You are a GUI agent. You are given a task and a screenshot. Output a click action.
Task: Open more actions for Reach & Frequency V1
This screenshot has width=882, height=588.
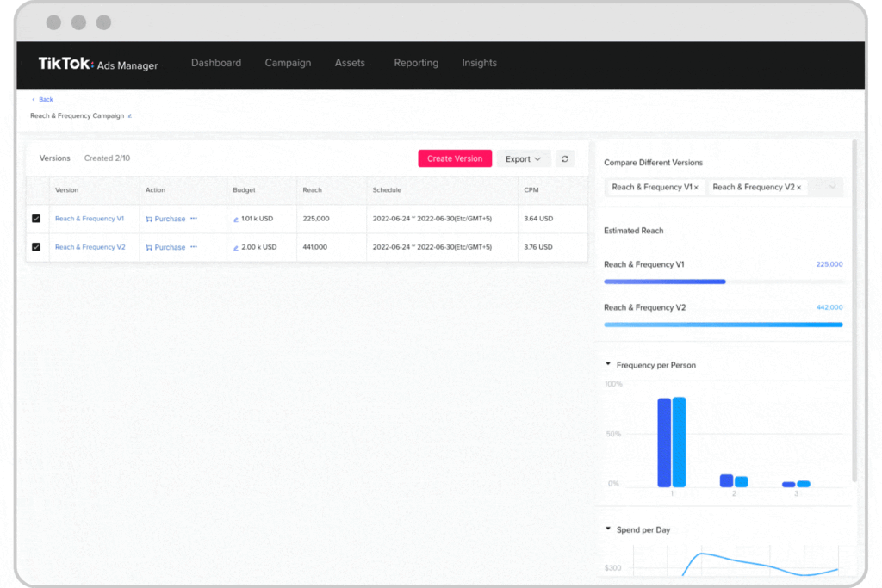pos(194,219)
